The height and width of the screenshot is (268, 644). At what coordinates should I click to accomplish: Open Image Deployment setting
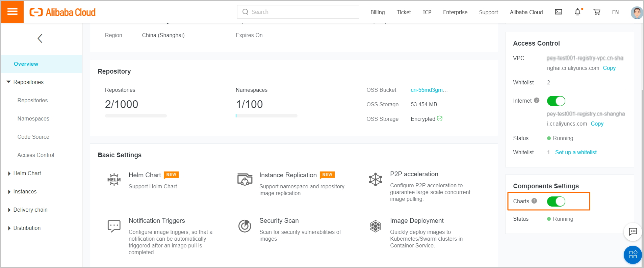(417, 220)
